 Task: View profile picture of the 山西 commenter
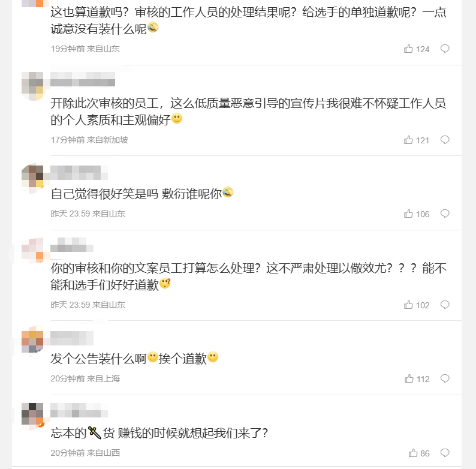tap(32, 415)
